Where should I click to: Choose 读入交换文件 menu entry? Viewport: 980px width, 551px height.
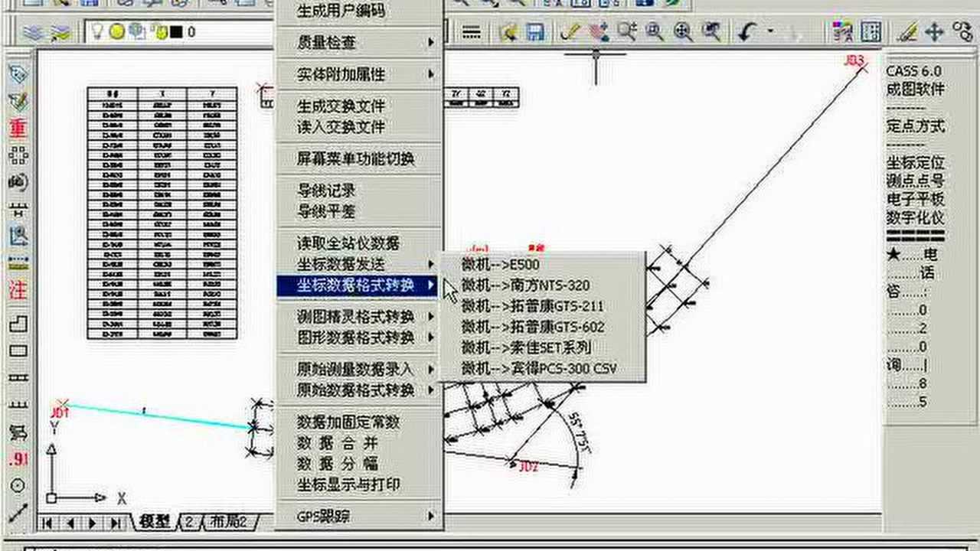coord(359,127)
